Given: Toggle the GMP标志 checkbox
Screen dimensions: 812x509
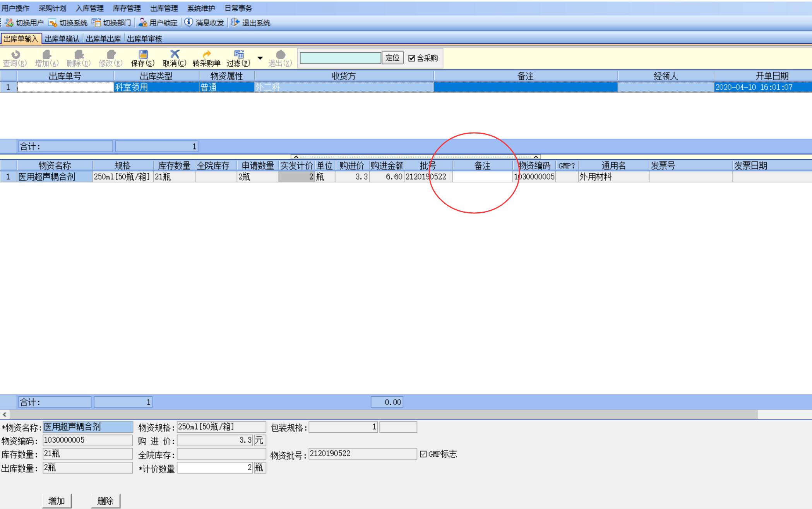Looking at the screenshot, I should [423, 454].
